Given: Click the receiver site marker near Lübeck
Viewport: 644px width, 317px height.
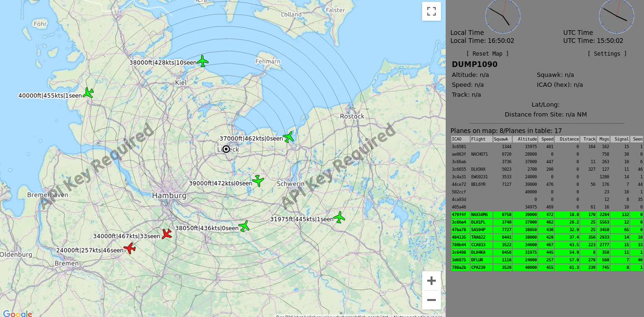Looking at the screenshot, I should pos(226,149).
